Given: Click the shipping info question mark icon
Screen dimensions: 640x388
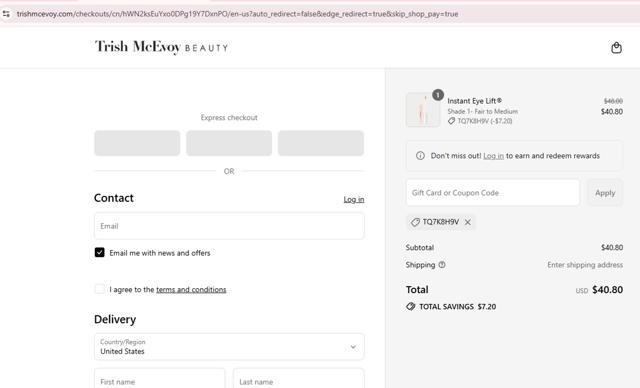Looking at the screenshot, I should pyautogui.click(x=442, y=265).
